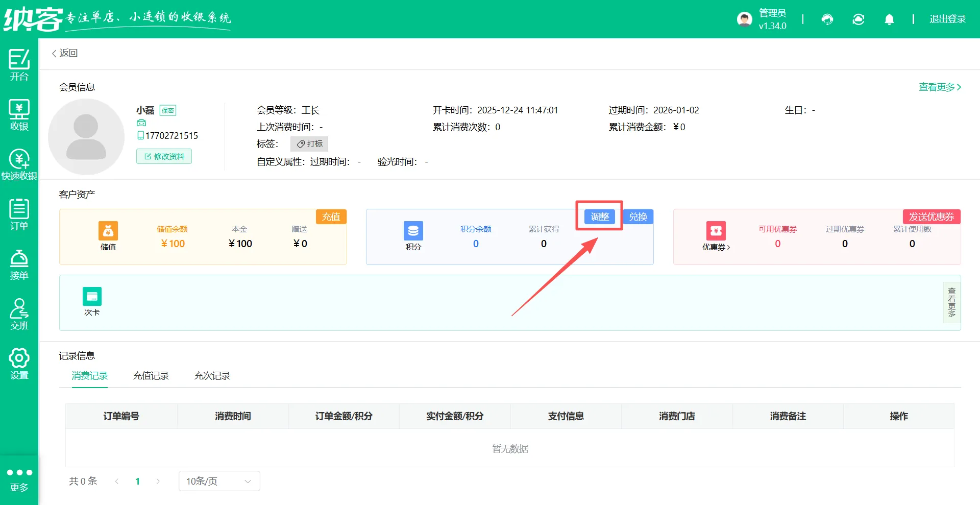Open the notification bell icon
This screenshot has width=980, height=505.
889,19
